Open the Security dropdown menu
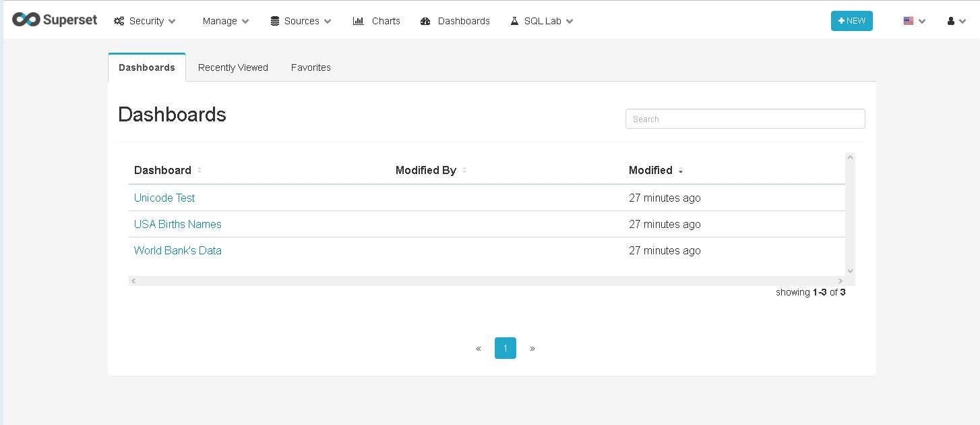980x425 pixels. point(145,21)
